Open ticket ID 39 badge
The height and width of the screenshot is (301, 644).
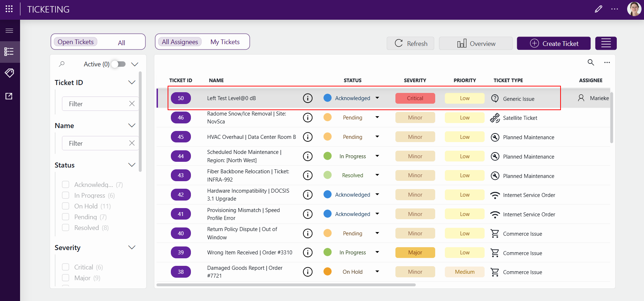tap(181, 253)
